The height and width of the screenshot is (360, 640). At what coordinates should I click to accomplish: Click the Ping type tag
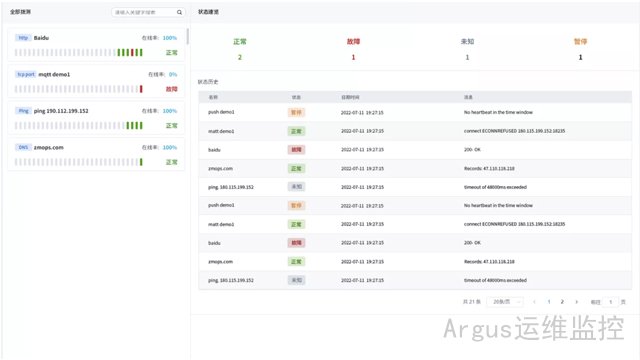[x=23, y=111]
